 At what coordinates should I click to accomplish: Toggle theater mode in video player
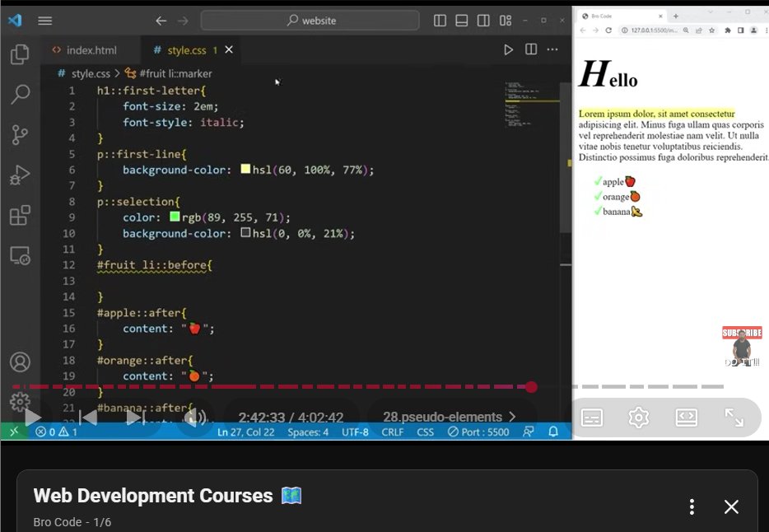tap(686, 418)
